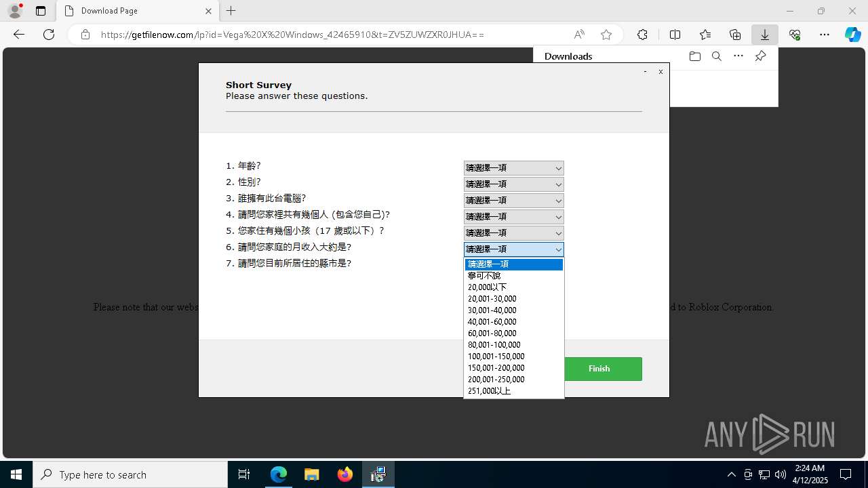Open a new tab with plus icon
868x488 pixels.
[231, 11]
